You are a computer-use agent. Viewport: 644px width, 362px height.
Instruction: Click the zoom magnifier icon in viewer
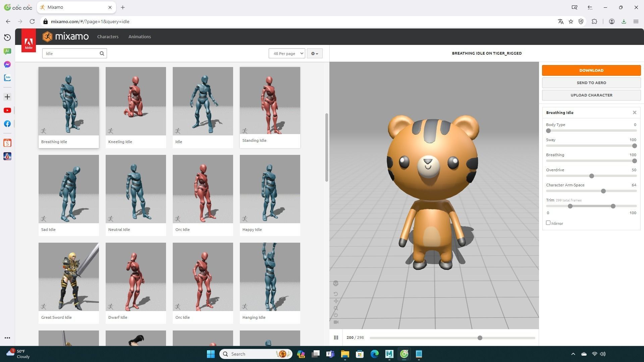(x=336, y=308)
